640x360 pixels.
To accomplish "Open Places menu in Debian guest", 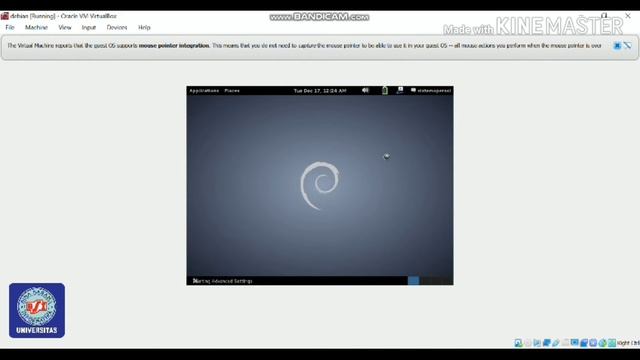I will (x=232, y=91).
